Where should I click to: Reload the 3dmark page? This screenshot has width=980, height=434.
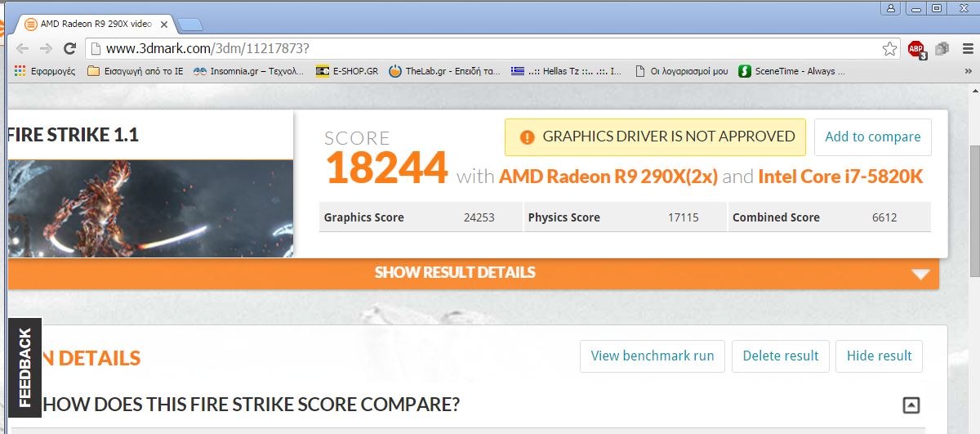coord(69,49)
